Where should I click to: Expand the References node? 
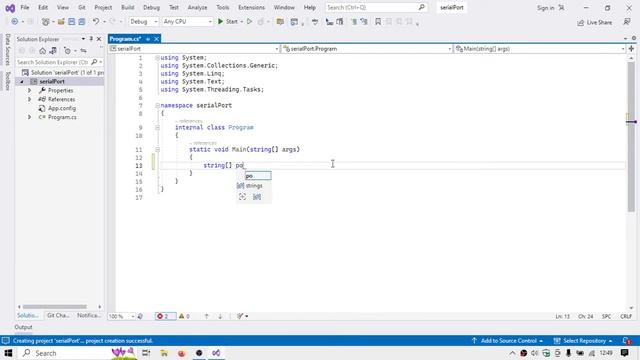(29, 99)
